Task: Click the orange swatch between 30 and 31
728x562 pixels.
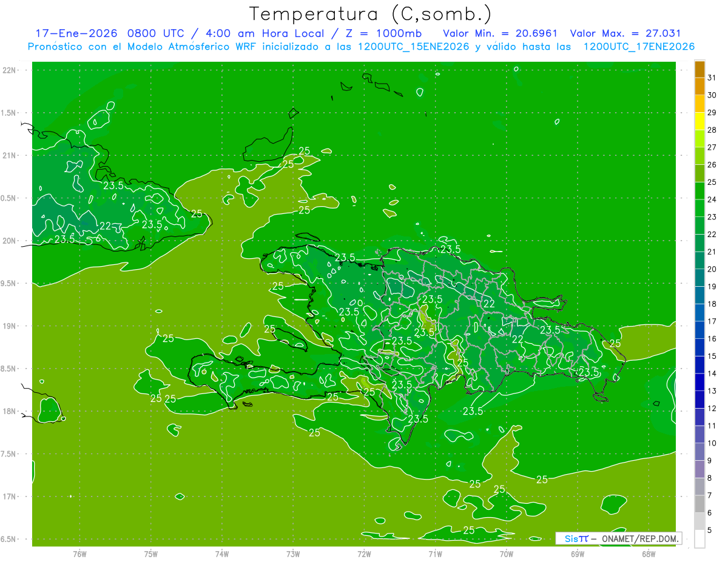Action: pos(699,87)
